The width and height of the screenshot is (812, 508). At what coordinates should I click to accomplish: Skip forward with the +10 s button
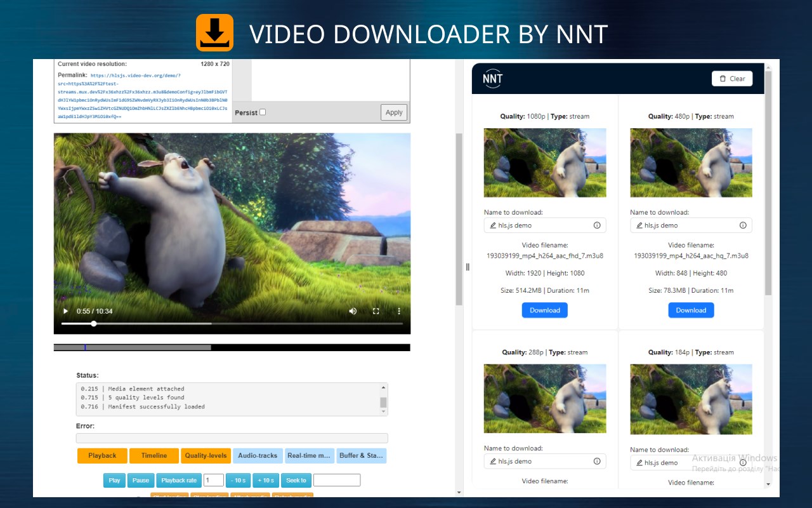tap(266, 480)
